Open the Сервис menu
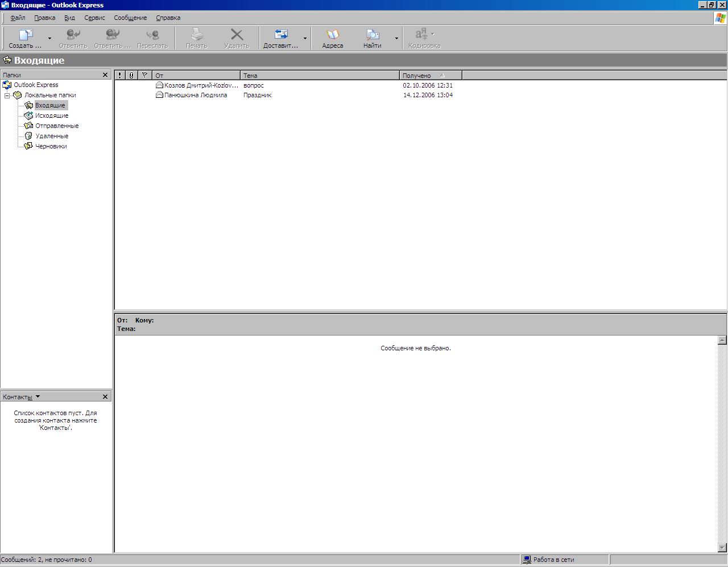The image size is (728, 567). (94, 18)
